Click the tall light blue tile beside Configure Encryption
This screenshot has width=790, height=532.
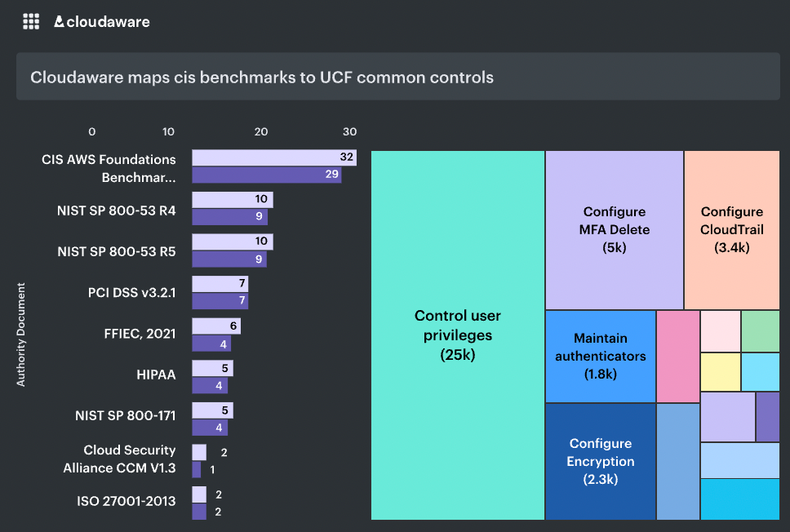coord(678,462)
